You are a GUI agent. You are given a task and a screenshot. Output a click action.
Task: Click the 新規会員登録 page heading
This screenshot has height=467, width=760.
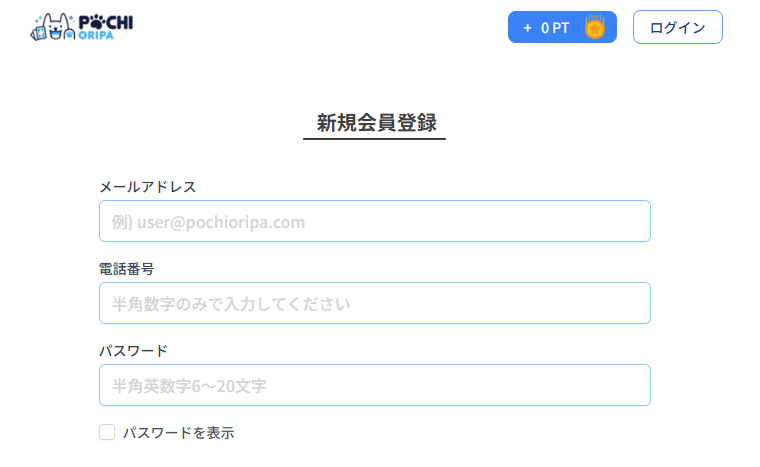377,123
